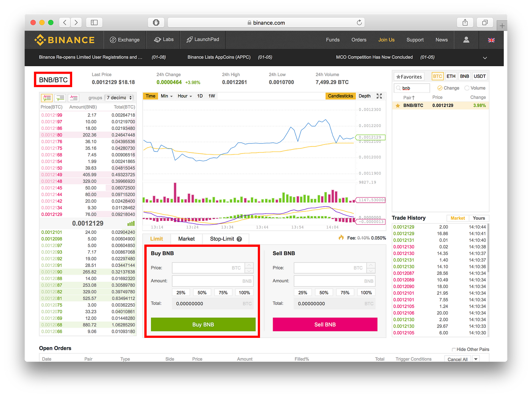Click the pair search box containing bnb
532x397 pixels.
click(x=412, y=88)
